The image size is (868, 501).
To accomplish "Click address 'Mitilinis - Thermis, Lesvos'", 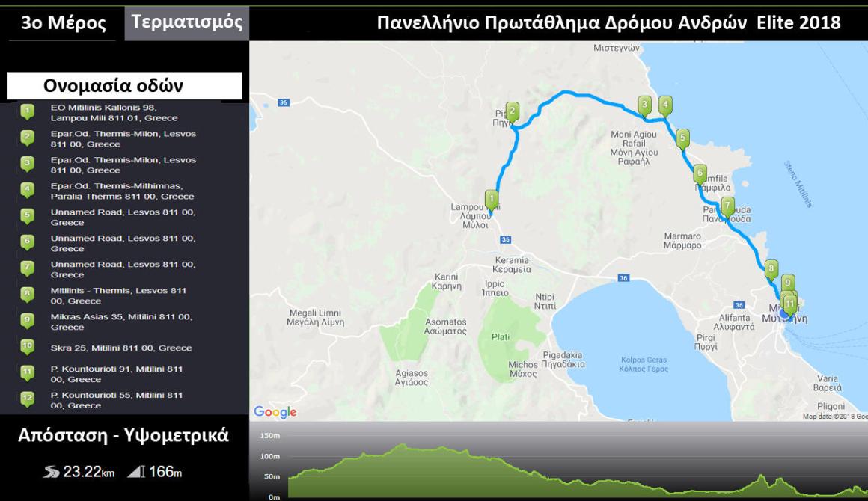I will [x=118, y=296].
